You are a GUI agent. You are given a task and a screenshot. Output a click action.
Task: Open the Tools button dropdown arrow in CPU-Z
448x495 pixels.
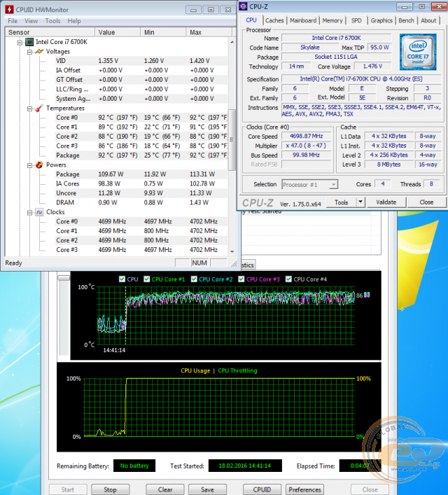(361, 202)
